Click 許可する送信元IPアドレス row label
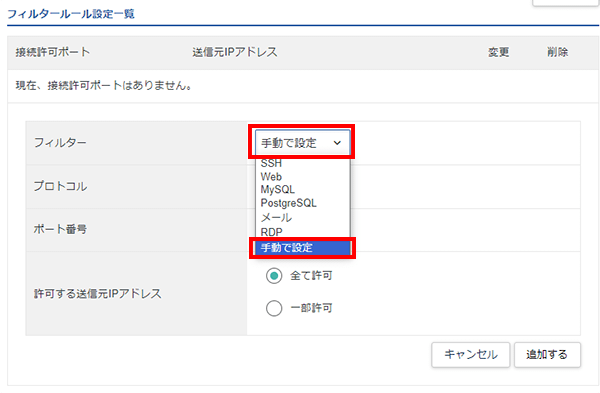 point(98,294)
